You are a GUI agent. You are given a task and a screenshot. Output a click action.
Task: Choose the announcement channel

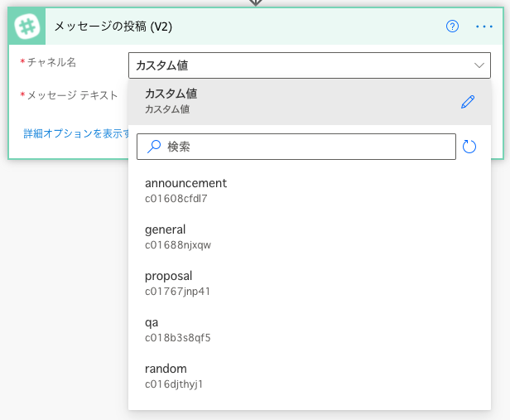click(x=185, y=190)
